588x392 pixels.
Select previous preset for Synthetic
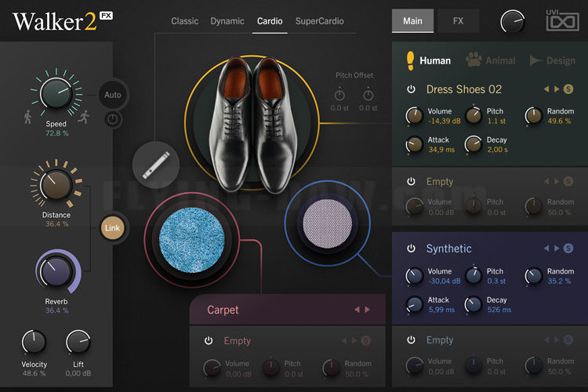546,249
